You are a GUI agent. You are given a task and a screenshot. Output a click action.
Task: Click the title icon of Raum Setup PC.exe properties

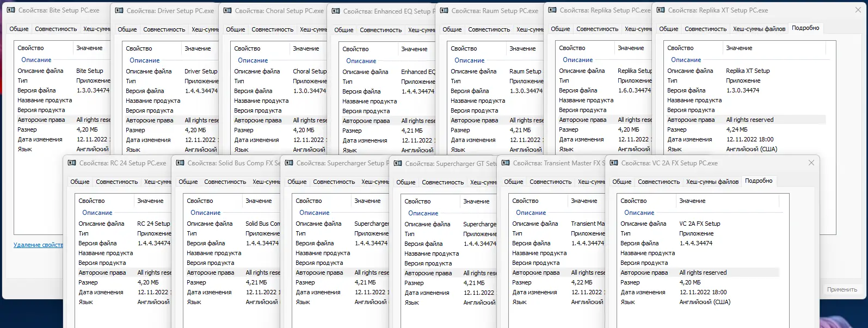pos(444,11)
